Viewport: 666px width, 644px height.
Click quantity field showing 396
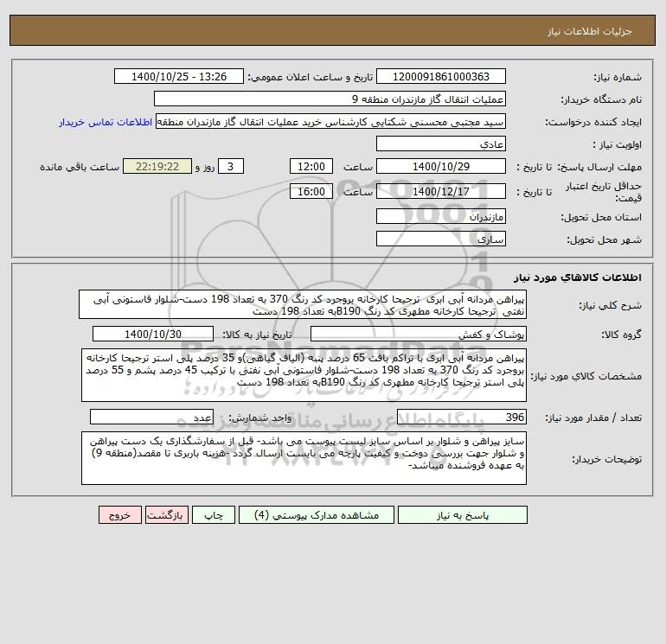pos(462,417)
